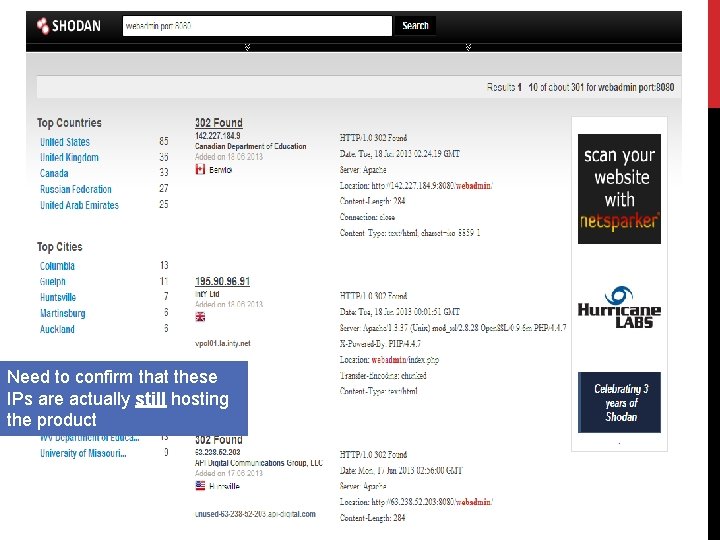Click 'webadmin/index.php' location text
The height and width of the screenshot is (540, 720).
tap(405, 360)
